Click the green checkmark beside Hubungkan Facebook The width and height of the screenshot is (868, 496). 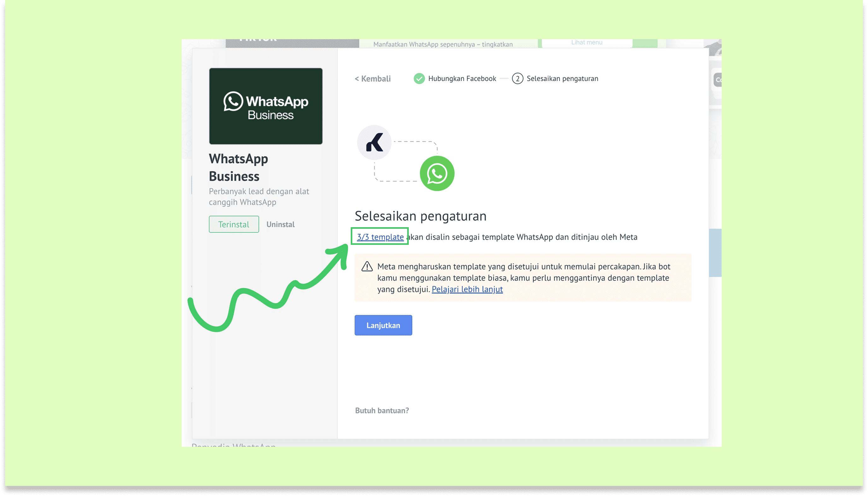pyautogui.click(x=419, y=79)
